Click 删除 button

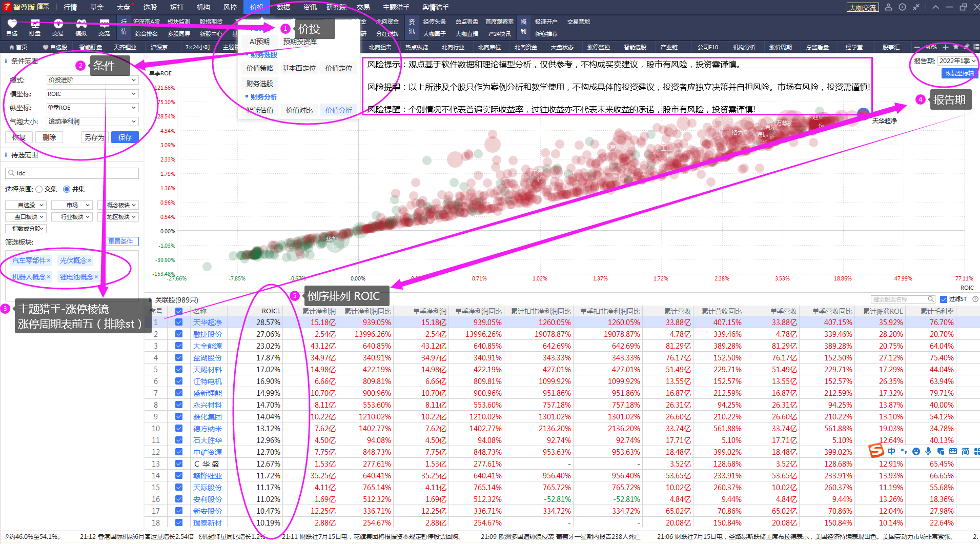click(49, 137)
